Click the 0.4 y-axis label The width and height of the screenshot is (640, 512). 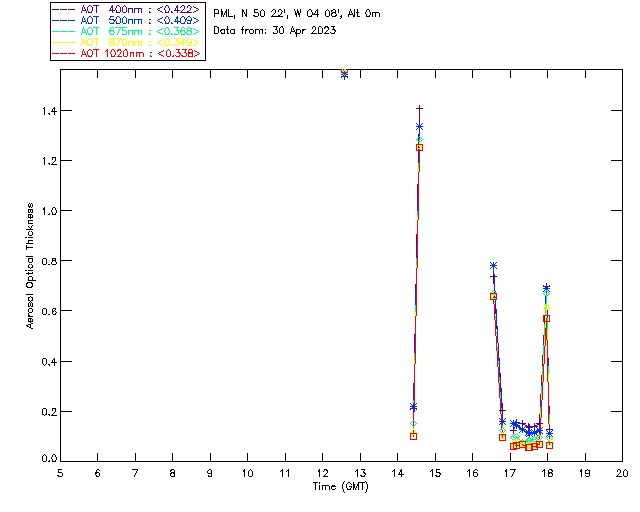(49, 362)
